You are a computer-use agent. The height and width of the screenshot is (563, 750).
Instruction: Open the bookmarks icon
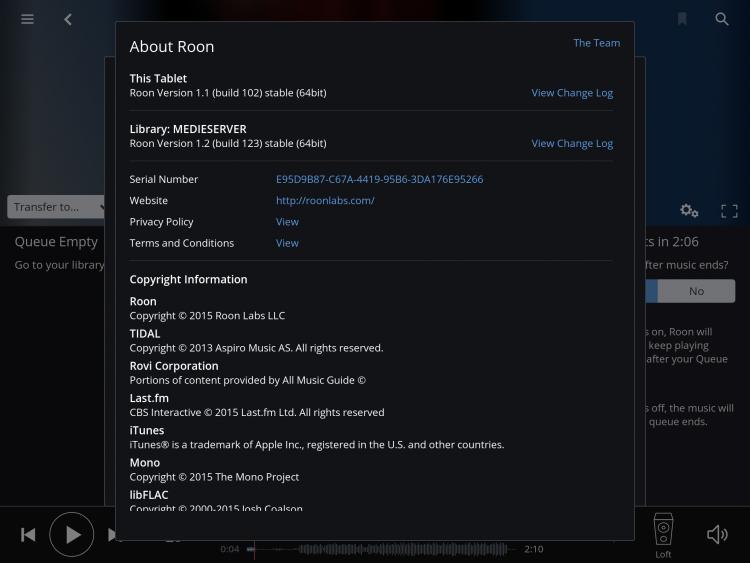682,19
